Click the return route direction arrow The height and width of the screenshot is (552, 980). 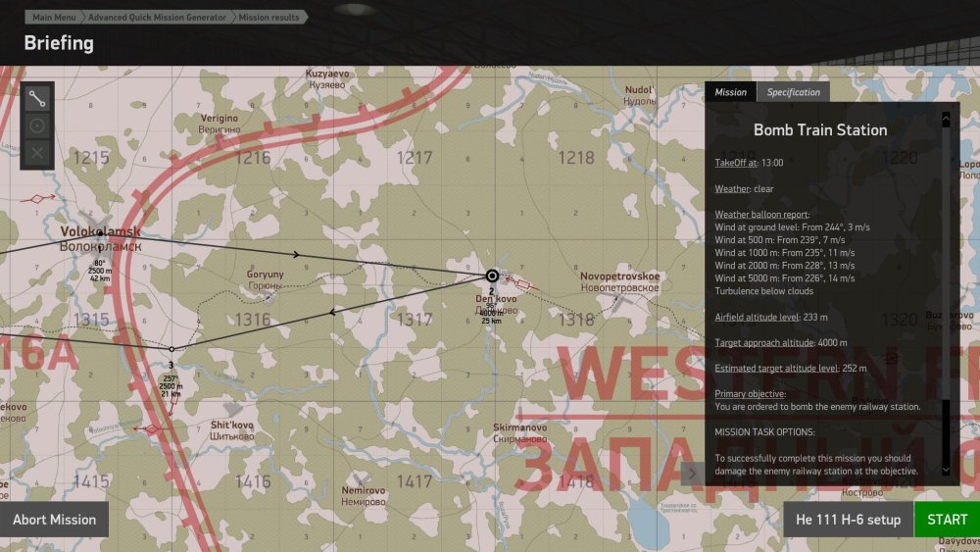332,312
